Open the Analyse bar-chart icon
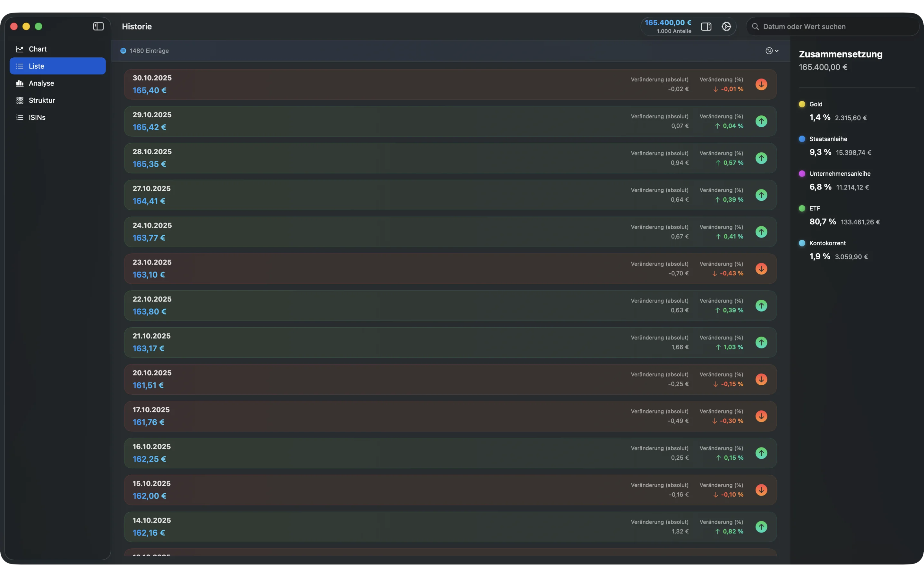 click(x=20, y=83)
